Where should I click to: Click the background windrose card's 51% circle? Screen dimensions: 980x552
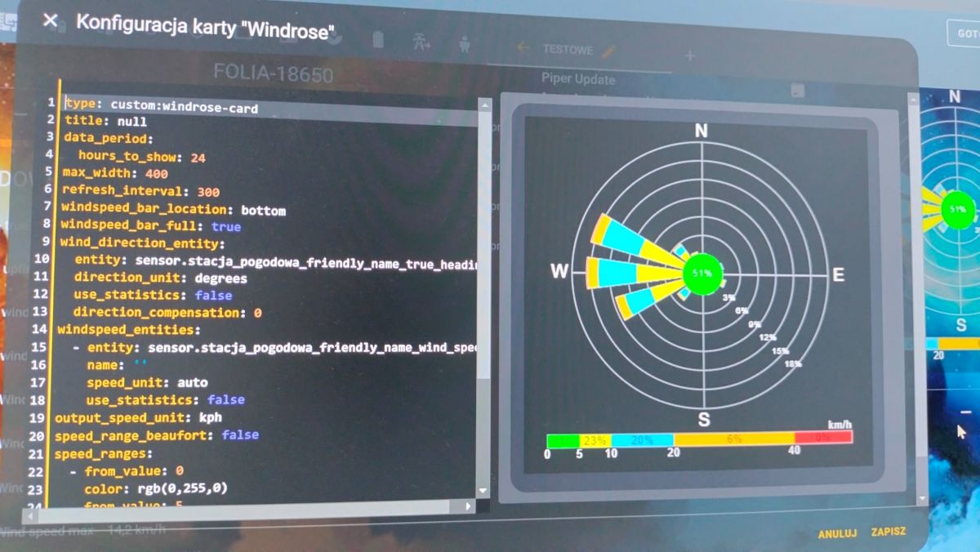coord(957,209)
